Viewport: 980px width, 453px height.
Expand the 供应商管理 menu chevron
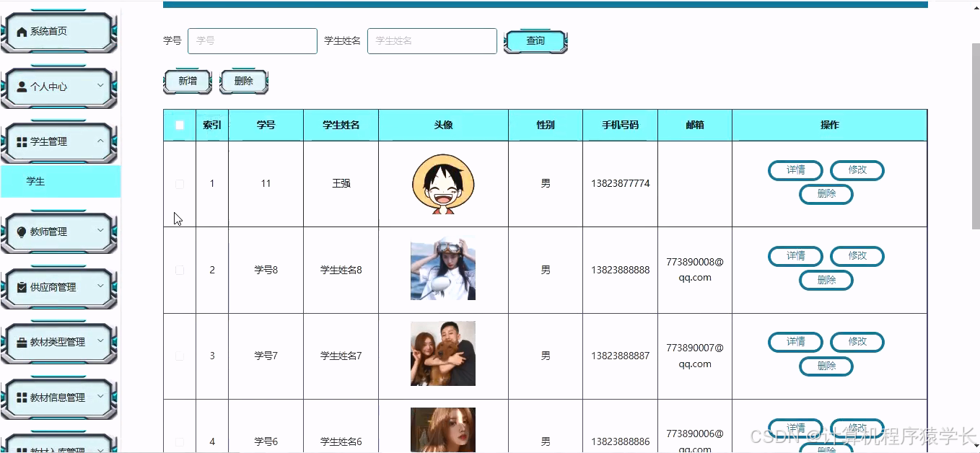(x=100, y=286)
